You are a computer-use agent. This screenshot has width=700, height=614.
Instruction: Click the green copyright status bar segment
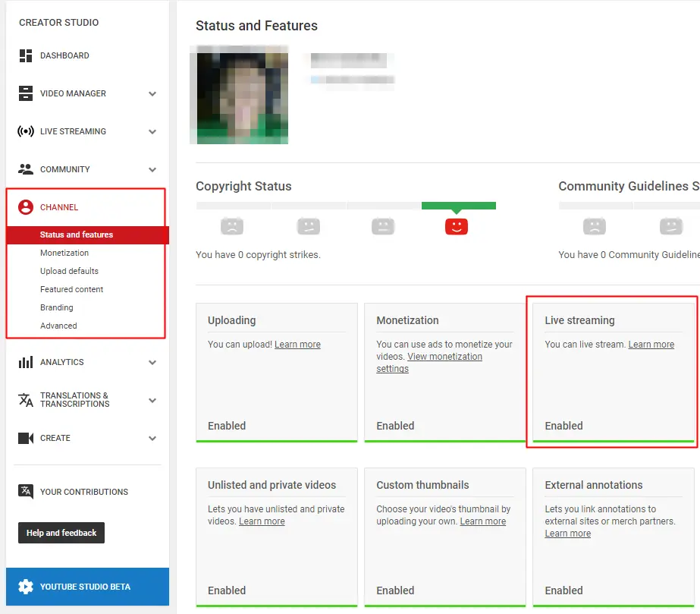pos(459,206)
